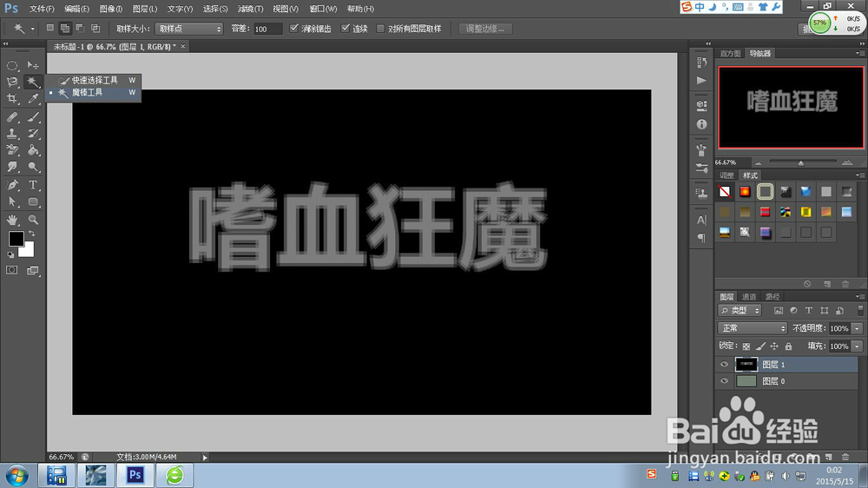Image resolution: width=868 pixels, height=488 pixels.
Task: Choose Add to selection mode
Action: coord(65,29)
